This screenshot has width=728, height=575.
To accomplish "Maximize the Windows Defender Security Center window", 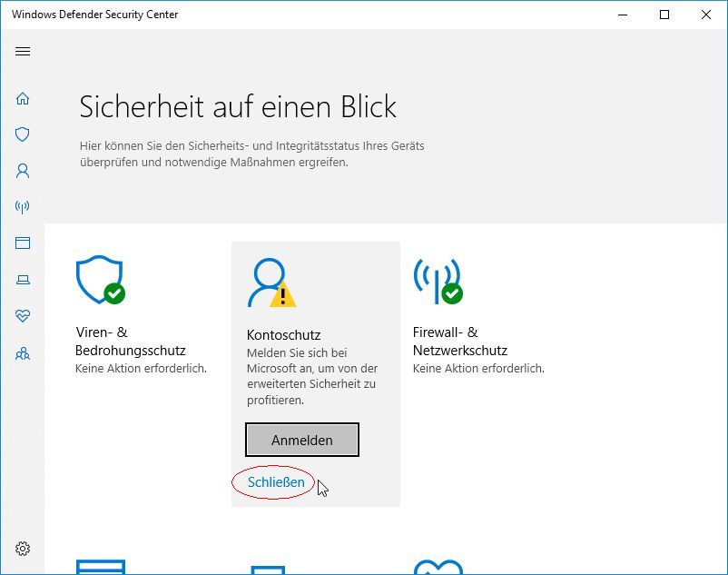I will click(x=664, y=15).
